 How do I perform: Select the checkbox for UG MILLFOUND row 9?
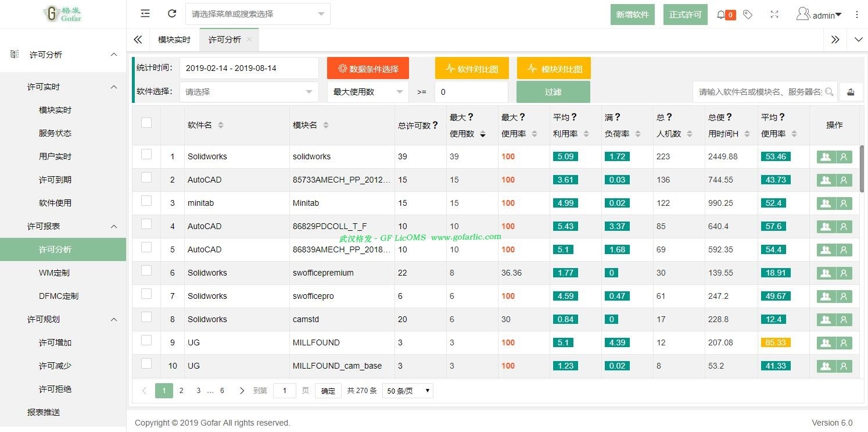pos(146,341)
